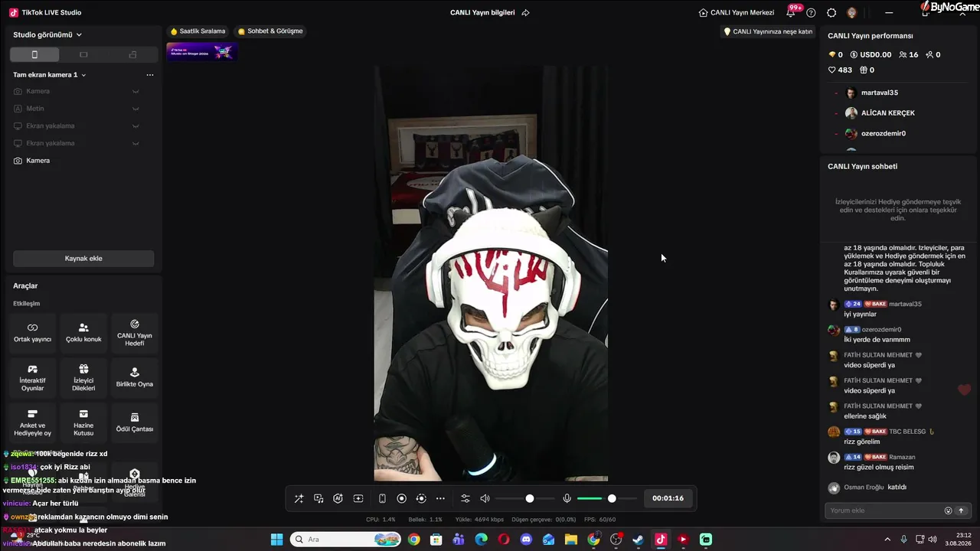Open Microsoft Edge from the taskbar
The width and height of the screenshot is (980, 551).
481,540
